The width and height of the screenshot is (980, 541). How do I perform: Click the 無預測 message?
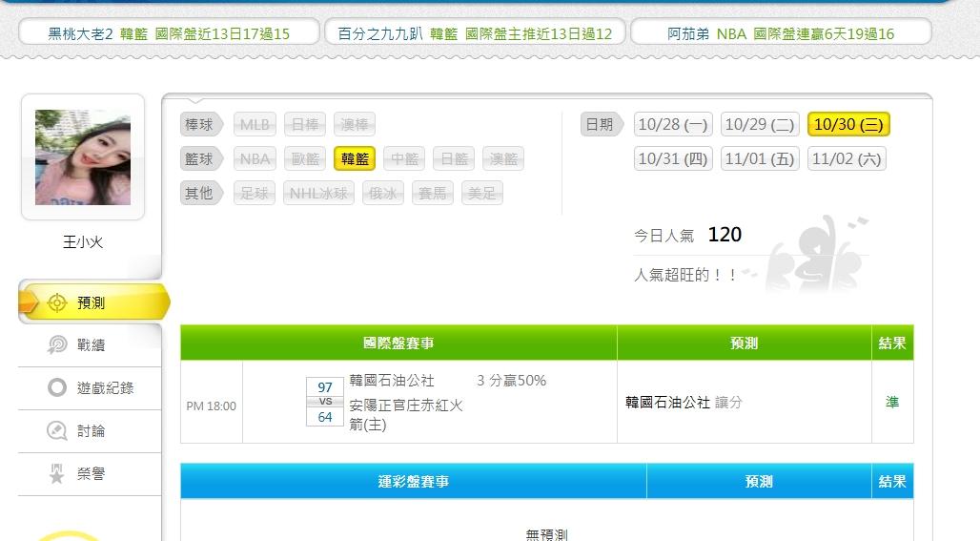[547, 534]
